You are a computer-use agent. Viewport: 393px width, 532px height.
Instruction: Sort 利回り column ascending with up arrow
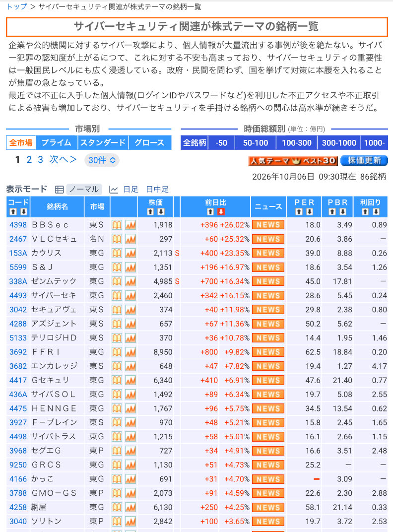tap(365, 212)
